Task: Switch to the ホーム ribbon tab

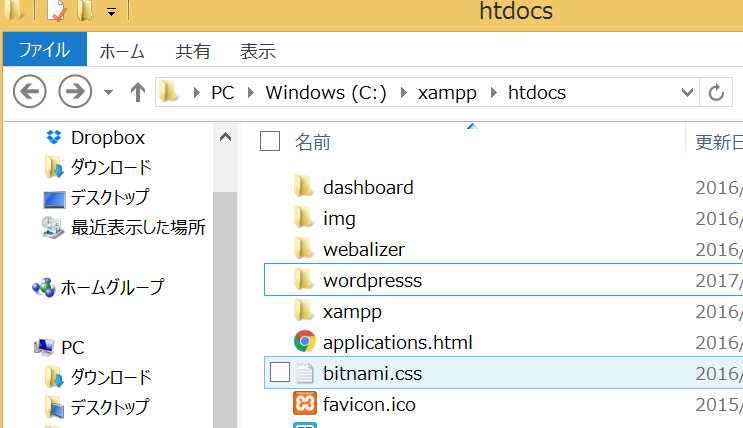Action: [x=122, y=51]
